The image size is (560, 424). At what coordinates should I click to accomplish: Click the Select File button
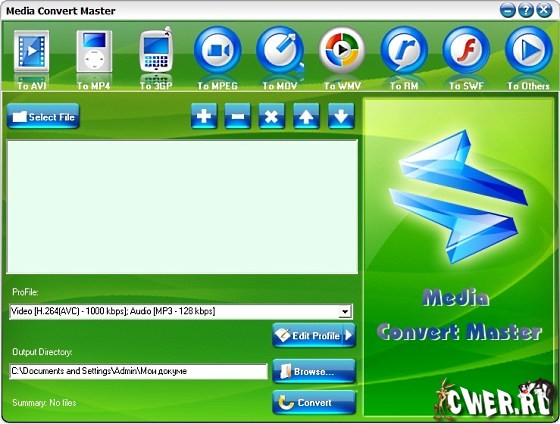43,116
